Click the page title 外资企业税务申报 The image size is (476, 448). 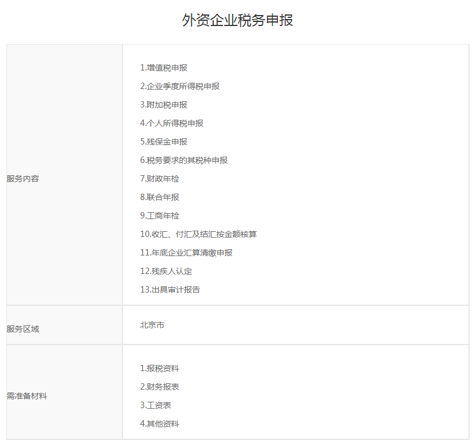[237, 20]
